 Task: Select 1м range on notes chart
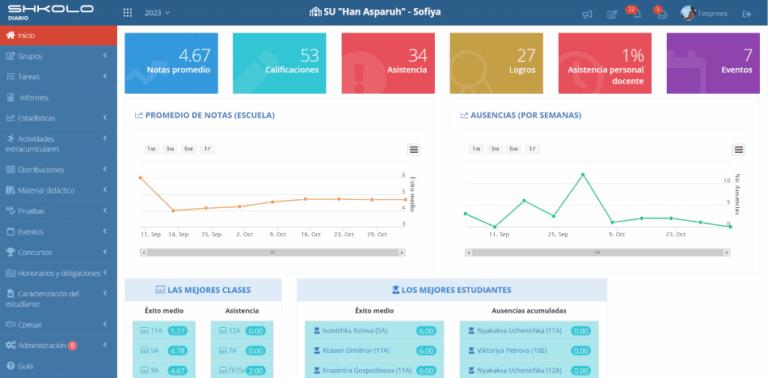pos(151,149)
